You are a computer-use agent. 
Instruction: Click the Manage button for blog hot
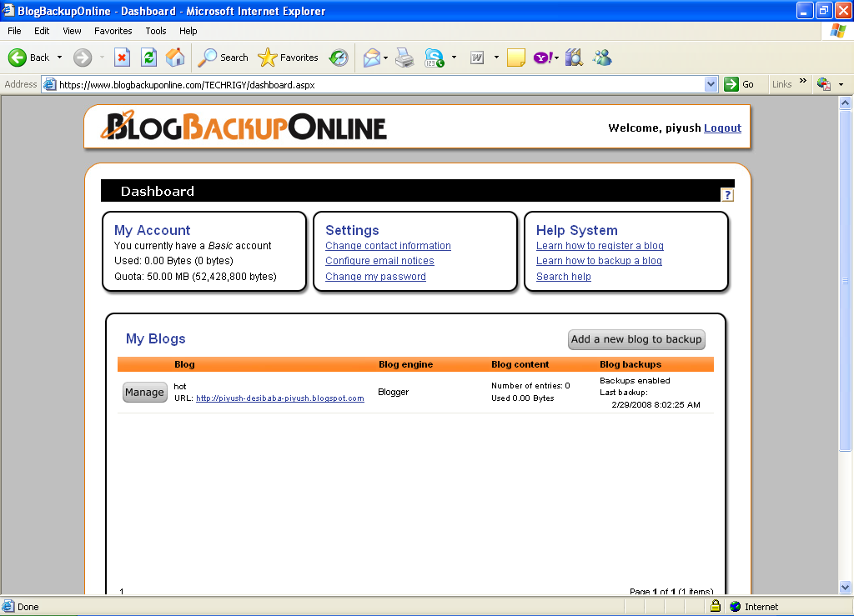click(x=144, y=393)
